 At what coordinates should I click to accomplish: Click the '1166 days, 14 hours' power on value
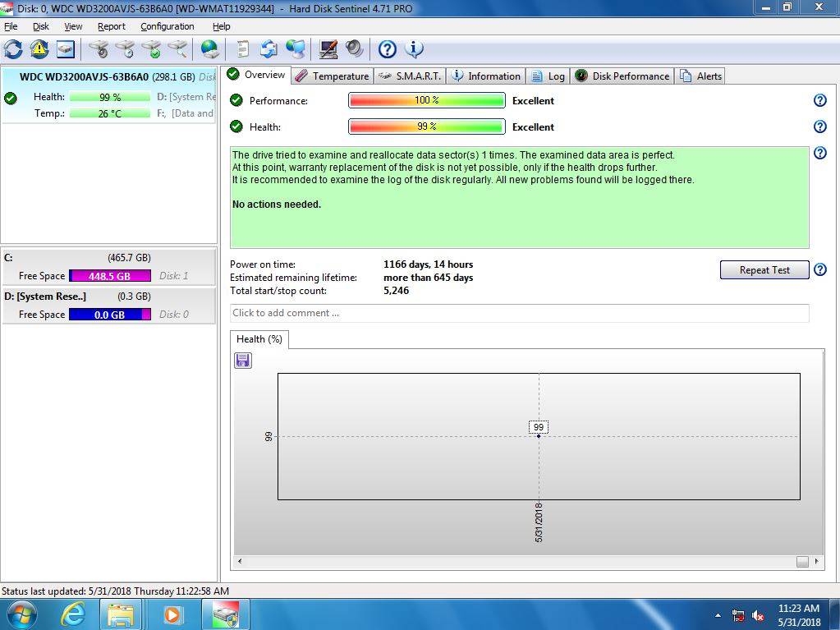tap(428, 264)
